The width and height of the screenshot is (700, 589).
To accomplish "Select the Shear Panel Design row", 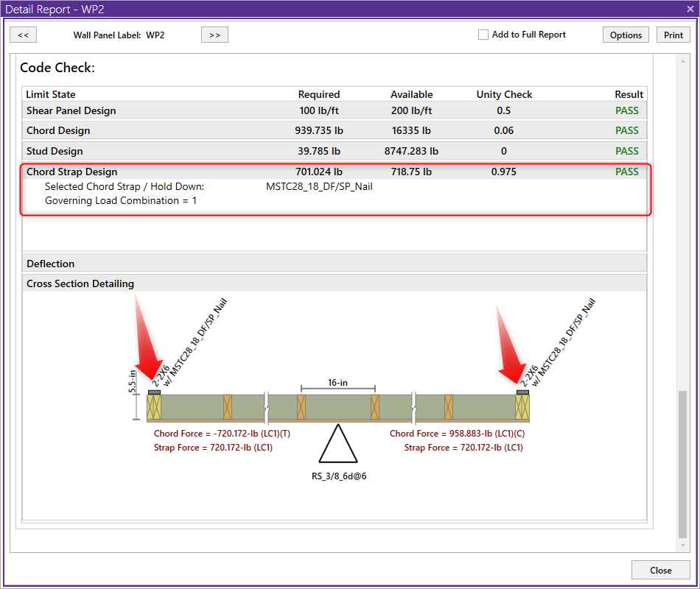I will point(71,110).
